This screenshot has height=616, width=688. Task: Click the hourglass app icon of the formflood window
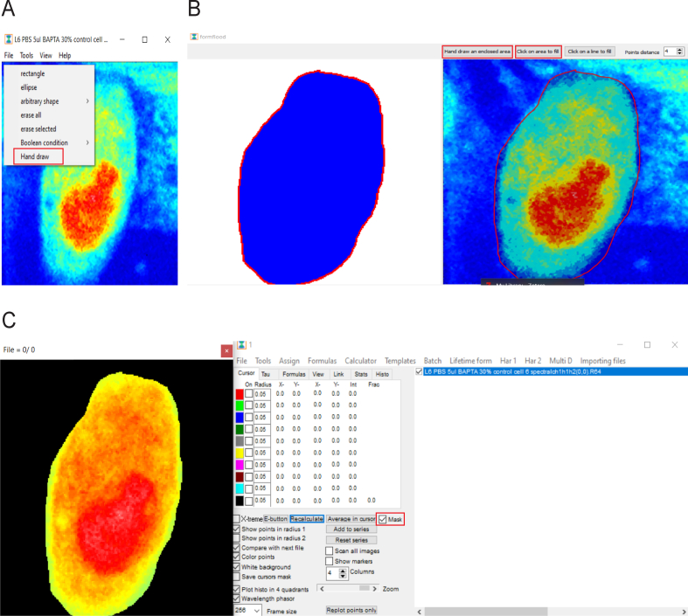click(x=194, y=37)
